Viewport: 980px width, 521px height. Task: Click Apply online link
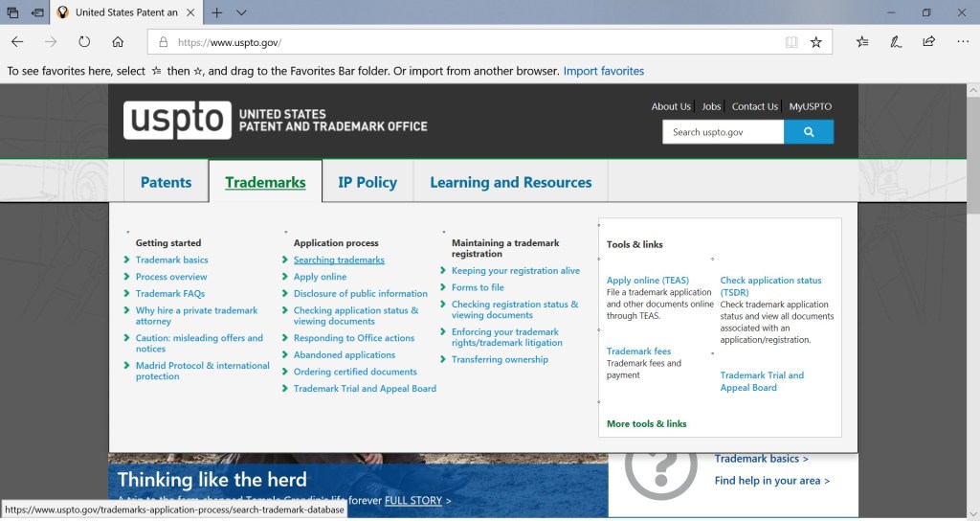pos(320,277)
